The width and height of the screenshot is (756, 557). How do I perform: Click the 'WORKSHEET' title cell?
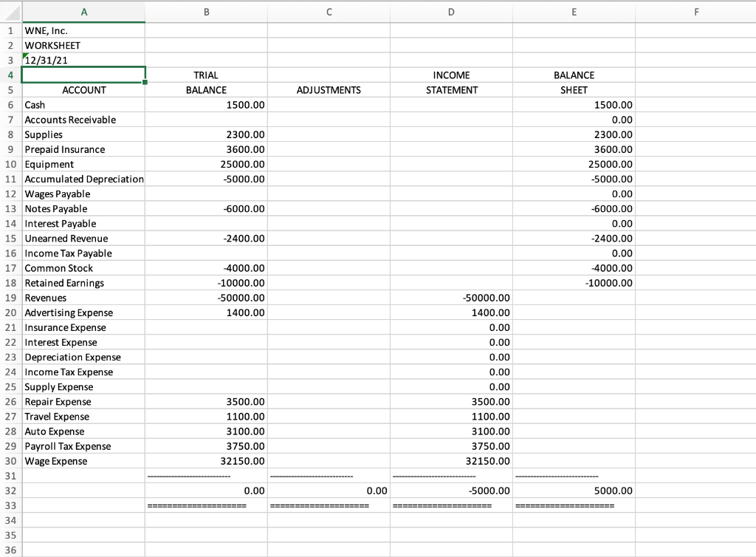pos(83,45)
